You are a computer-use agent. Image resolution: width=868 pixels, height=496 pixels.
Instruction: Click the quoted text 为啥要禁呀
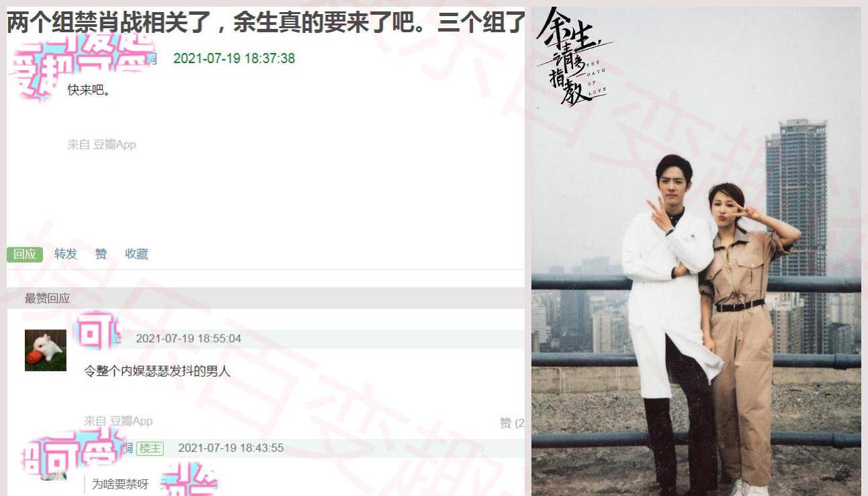[x=120, y=484]
